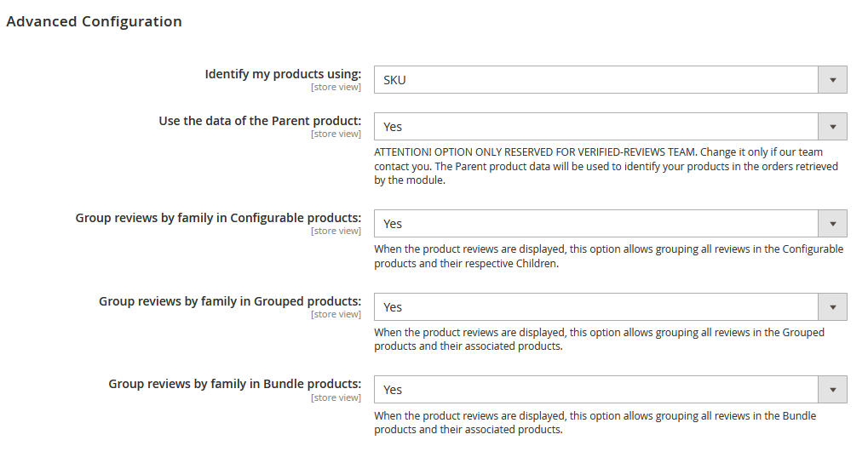Click the arrow icon of the SKU dropdown
Image resolution: width=868 pixels, height=463 pixels.
tap(832, 80)
